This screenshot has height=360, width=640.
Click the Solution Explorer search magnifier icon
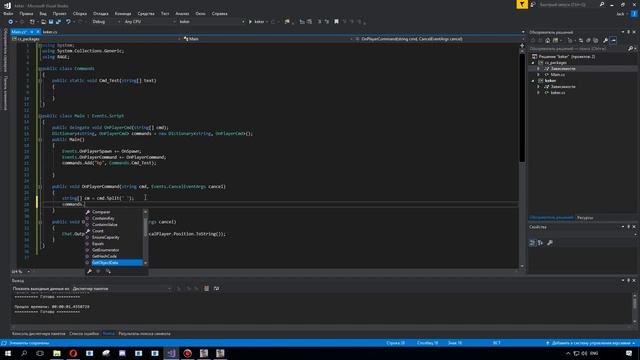click(630, 49)
